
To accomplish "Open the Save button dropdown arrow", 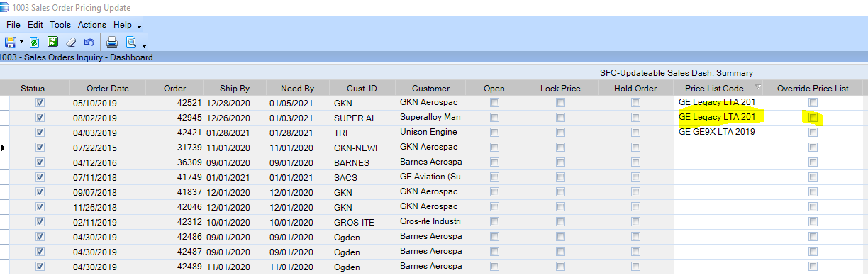I will tap(22, 43).
